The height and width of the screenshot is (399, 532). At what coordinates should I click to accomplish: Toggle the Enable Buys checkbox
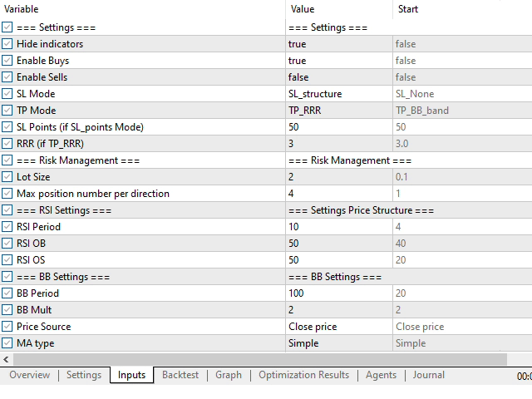[7, 61]
